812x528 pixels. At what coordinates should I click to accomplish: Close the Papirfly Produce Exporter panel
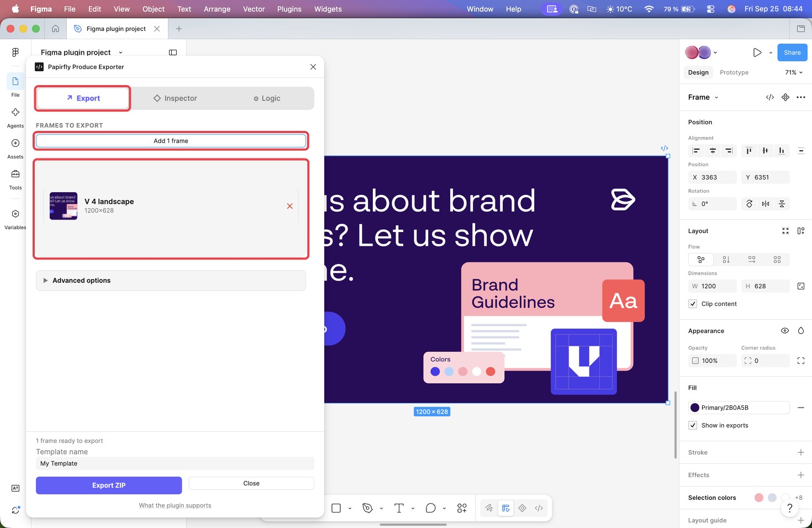313,67
